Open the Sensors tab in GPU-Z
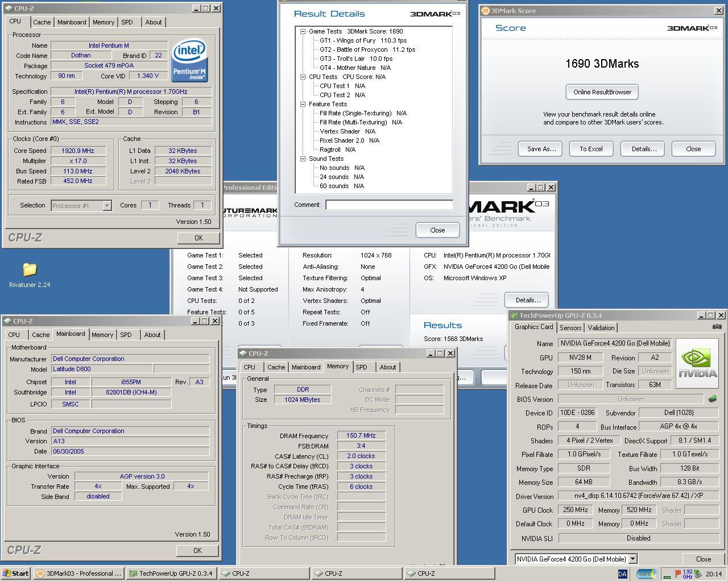 [x=570, y=328]
